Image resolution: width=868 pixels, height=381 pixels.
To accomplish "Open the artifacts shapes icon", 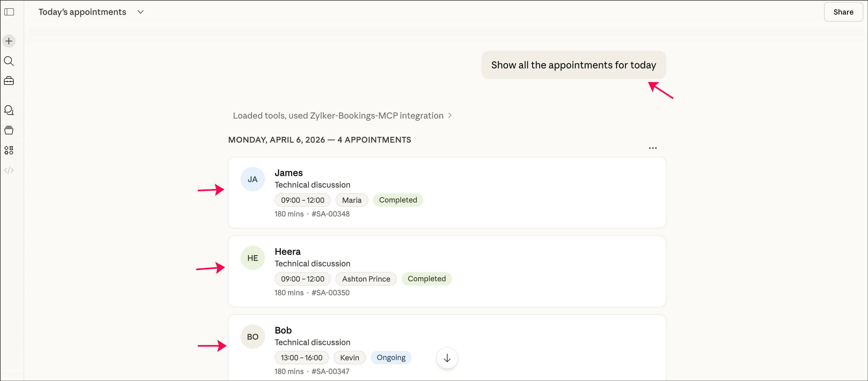I will (x=9, y=150).
